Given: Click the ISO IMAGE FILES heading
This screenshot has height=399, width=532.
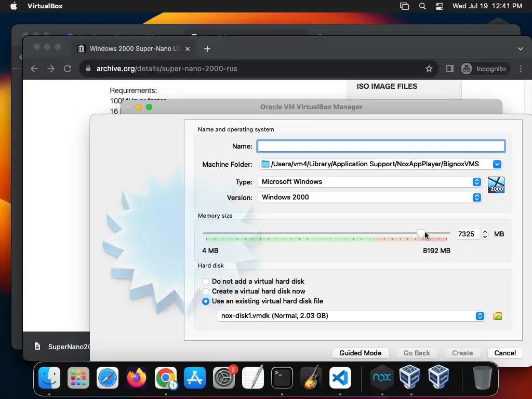Looking at the screenshot, I should click(x=387, y=86).
